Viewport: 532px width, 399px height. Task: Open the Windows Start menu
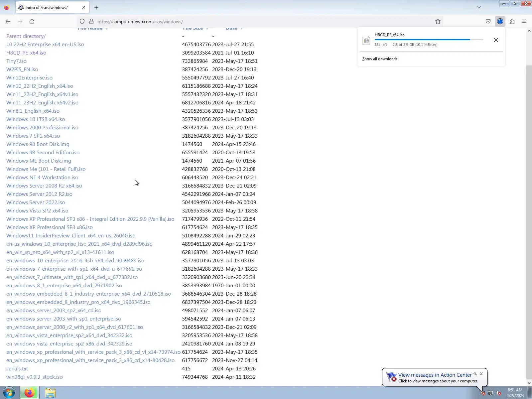point(9,393)
